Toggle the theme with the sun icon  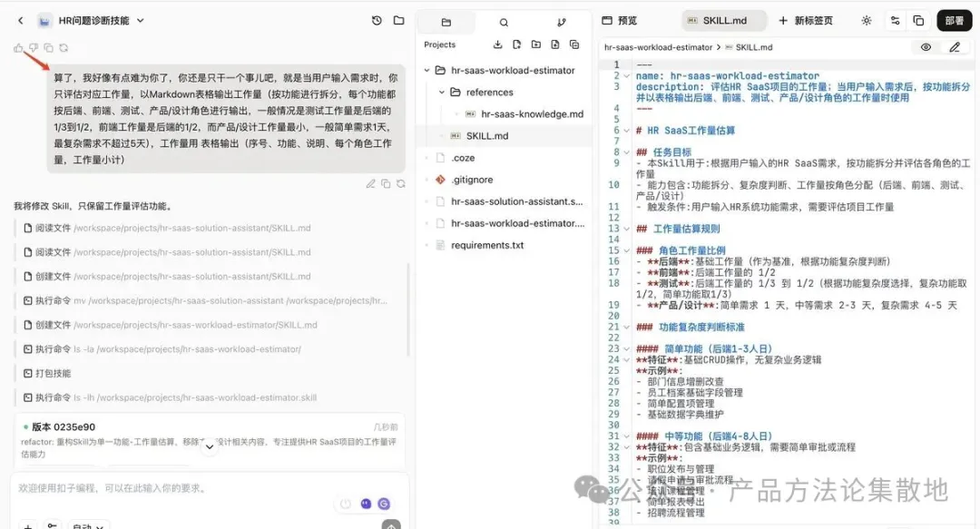867,20
